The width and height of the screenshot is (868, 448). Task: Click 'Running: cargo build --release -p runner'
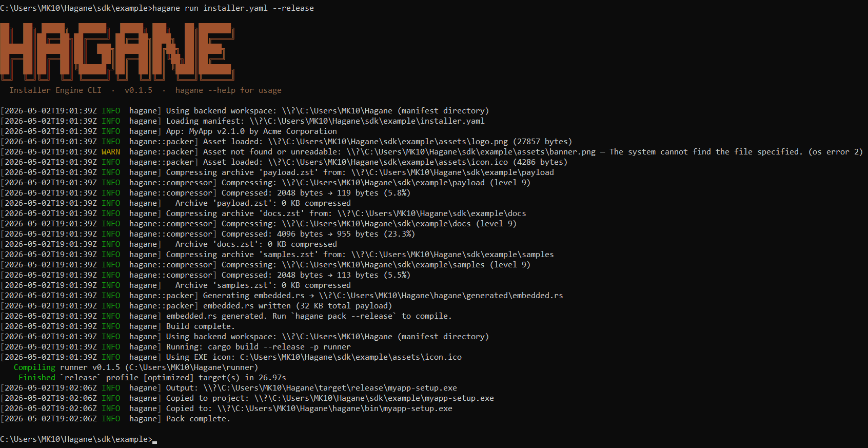click(259, 347)
